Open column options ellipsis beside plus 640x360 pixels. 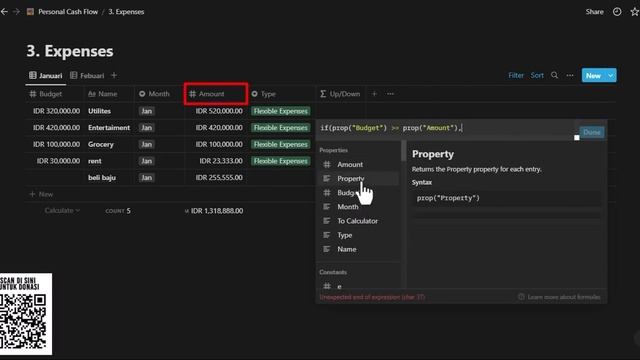point(390,94)
